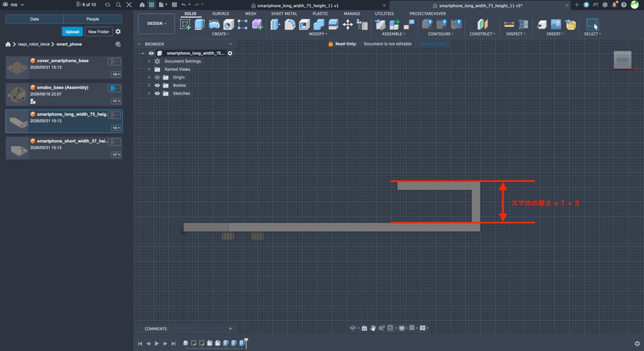Click the Pan hand icon

click(x=373, y=328)
